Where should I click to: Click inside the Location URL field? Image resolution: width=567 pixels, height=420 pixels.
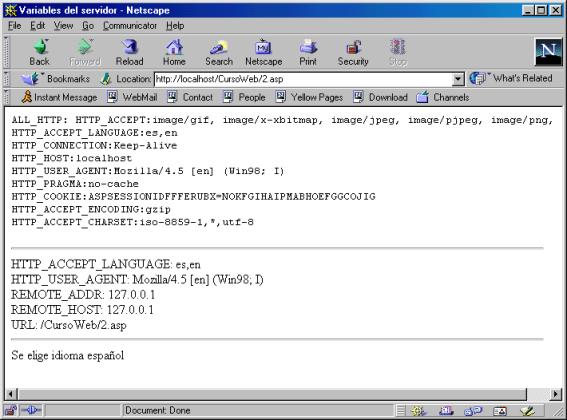303,79
